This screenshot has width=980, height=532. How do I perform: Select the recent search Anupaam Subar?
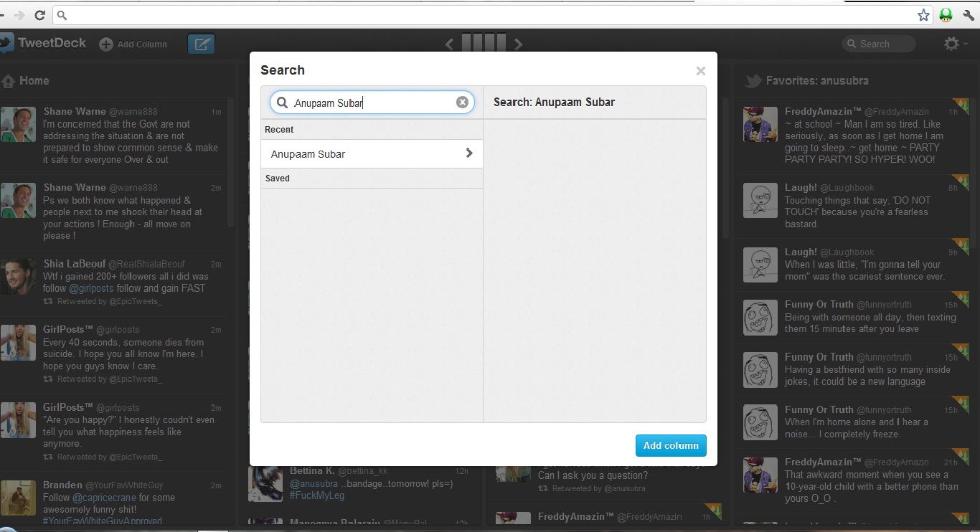(x=308, y=154)
